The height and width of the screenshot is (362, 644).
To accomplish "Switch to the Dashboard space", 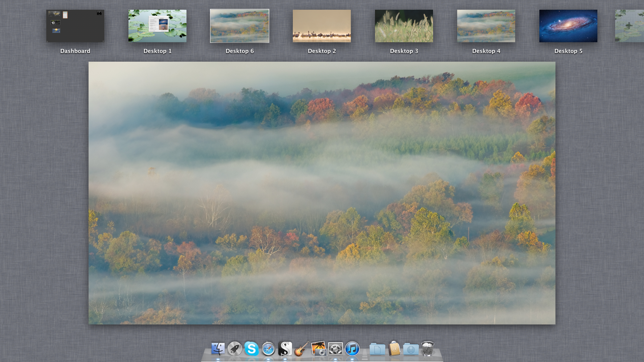I will pos(75,26).
